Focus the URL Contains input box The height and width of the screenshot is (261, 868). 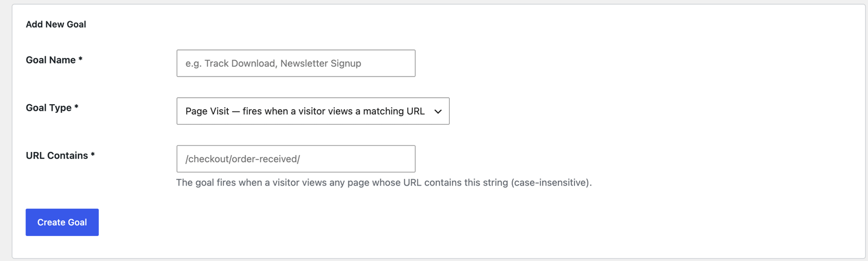pos(296,159)
